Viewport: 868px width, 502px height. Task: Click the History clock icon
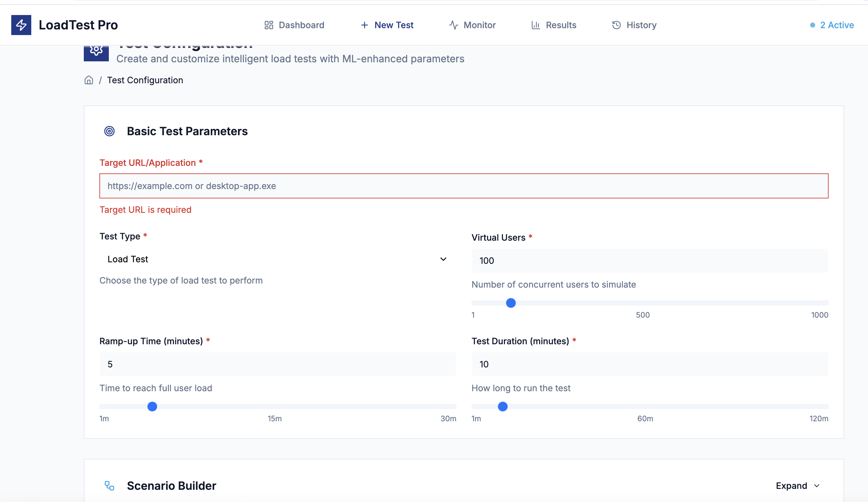[x=616, y=25]
